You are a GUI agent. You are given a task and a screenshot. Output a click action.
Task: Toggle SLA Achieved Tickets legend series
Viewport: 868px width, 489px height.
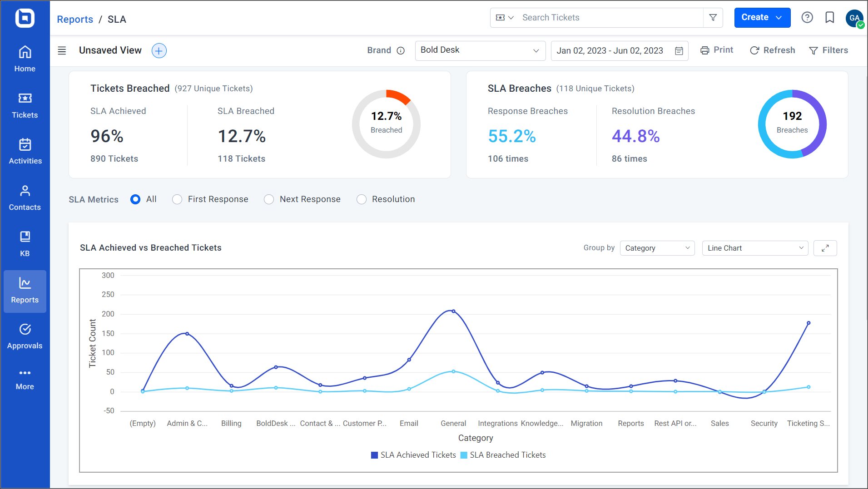click(x=413, y=455)
